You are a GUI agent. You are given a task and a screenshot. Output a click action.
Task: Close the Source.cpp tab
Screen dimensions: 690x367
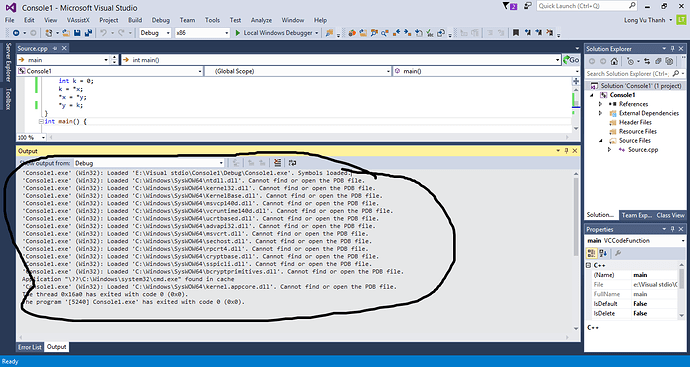click(64, 48)
